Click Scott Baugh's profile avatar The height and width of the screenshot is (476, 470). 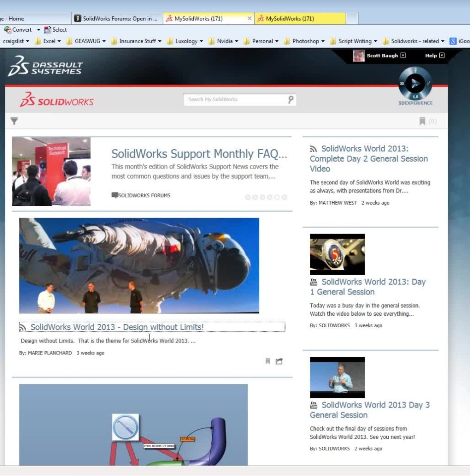click(x=358, y=56)
